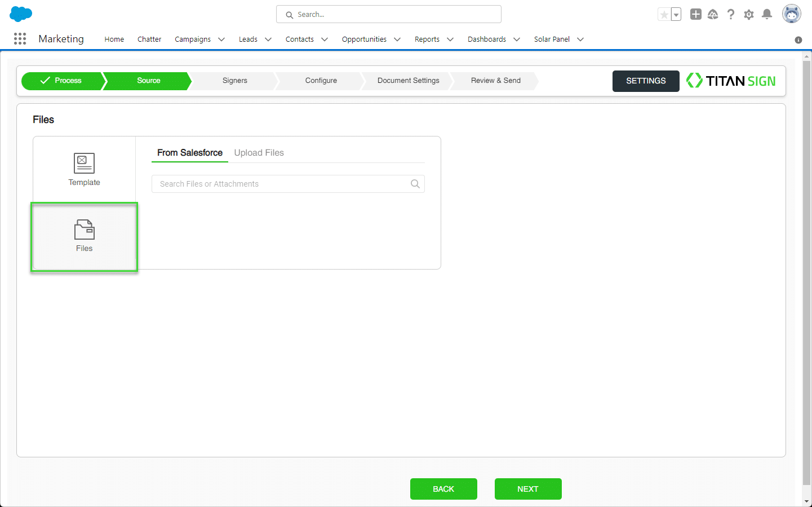Switch to From Salesforce tab
The height and width of the screenshot is (507, 812).
pos(190,153)
